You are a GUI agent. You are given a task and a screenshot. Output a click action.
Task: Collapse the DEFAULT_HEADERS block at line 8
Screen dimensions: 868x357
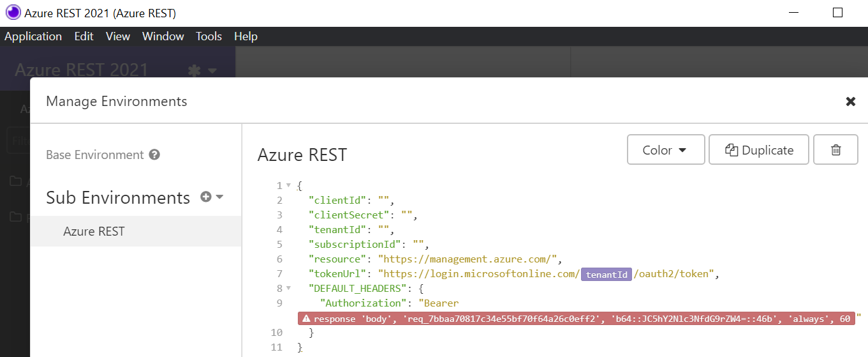click(289, 289)
